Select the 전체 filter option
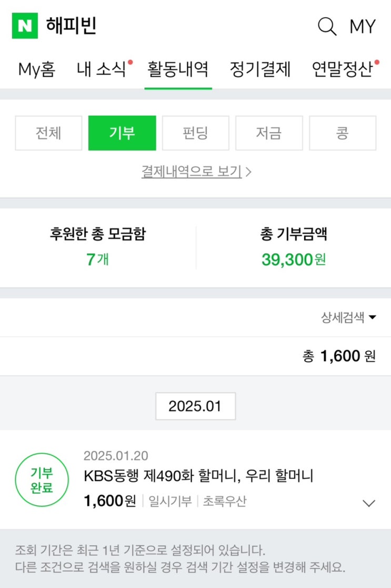Viewport: 391px width, 588px height. (x=48, y=133)
